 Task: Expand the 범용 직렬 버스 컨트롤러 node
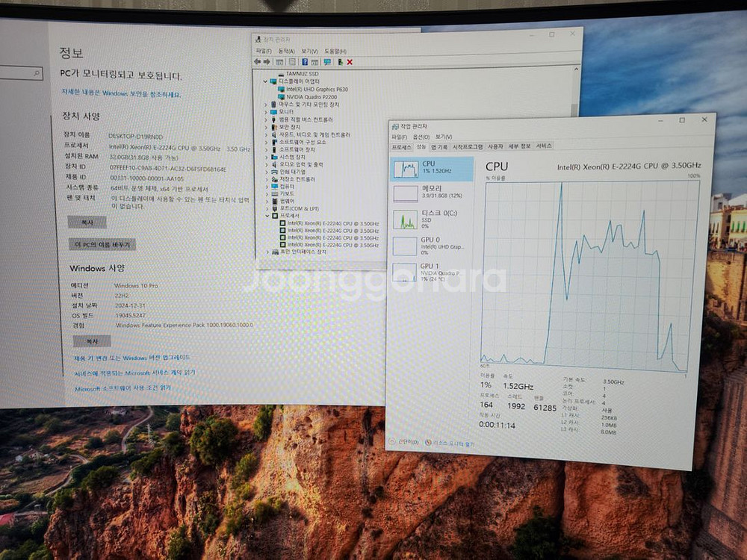266,119
